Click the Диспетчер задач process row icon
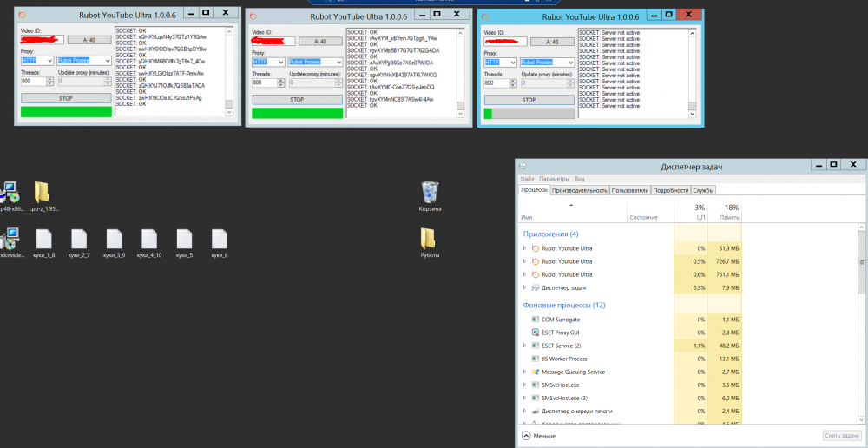The height and width of the screenshot is (448, 868). 536,288
